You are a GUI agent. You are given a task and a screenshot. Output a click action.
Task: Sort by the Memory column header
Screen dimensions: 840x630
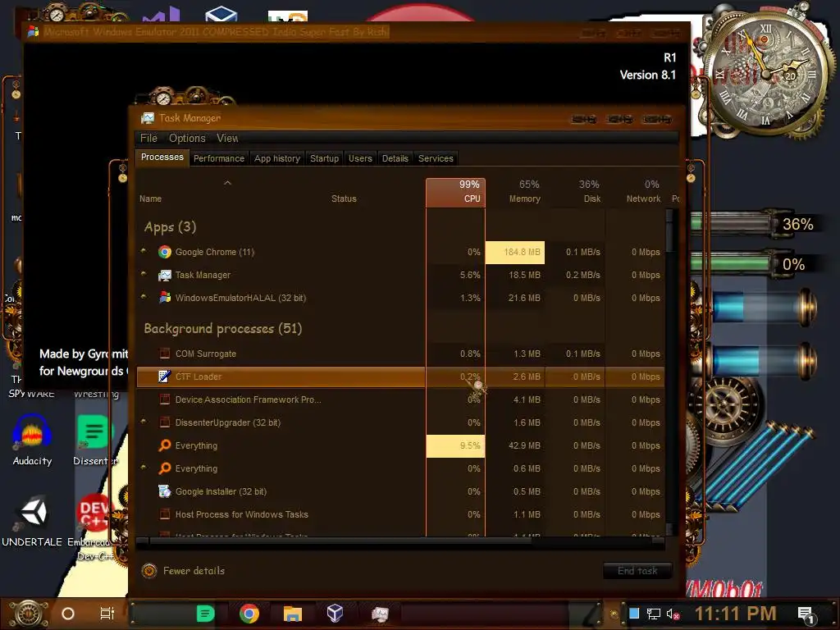point(516,192)
